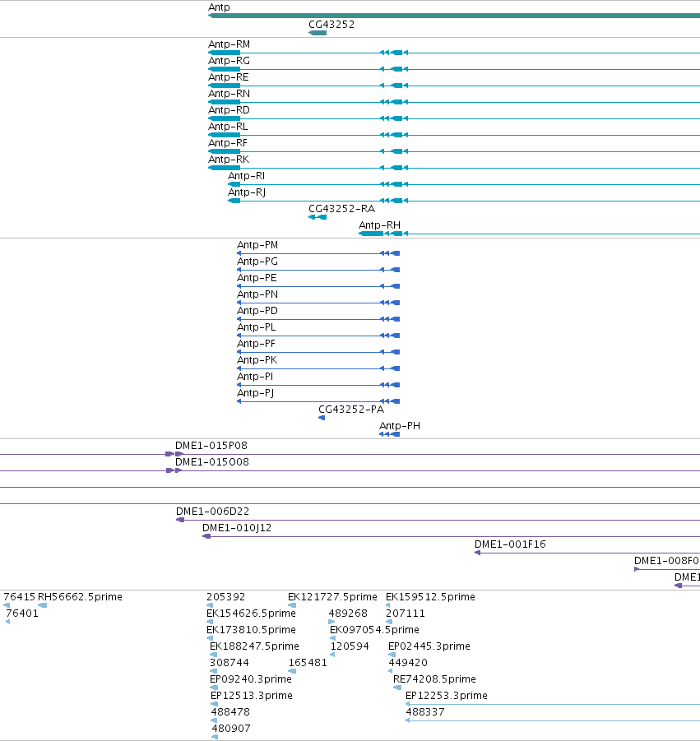Click the 205392 EST label

226,597
